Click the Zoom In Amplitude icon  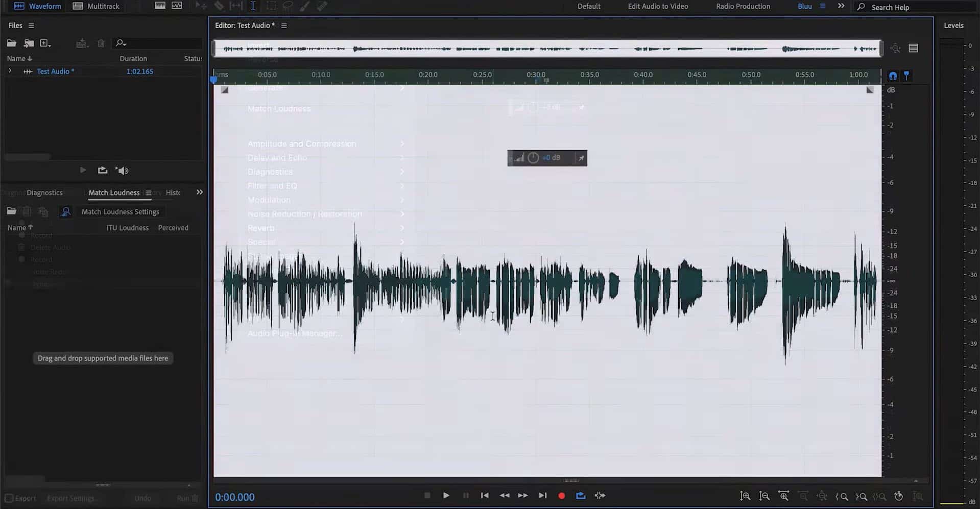746,496
